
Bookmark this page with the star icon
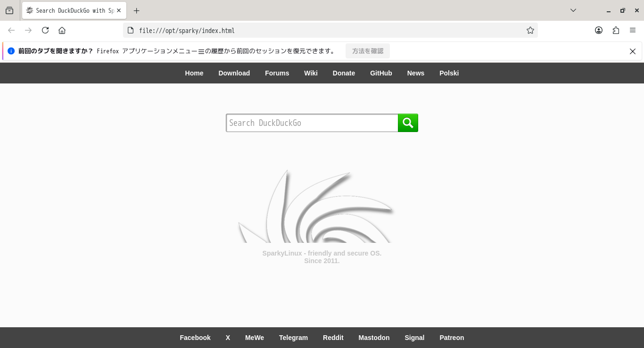(x=530, y=30)
